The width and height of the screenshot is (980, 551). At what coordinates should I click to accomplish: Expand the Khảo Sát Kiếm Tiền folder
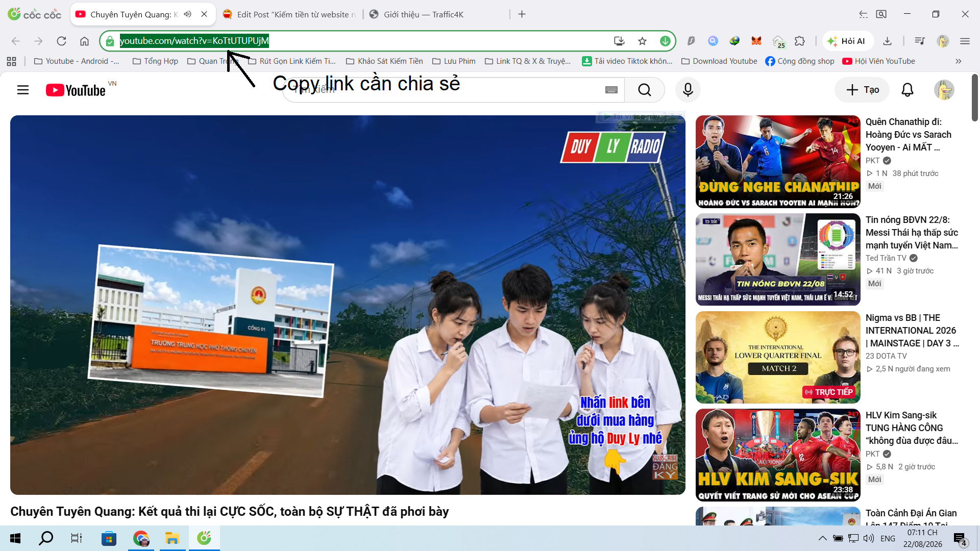click(384, 61)
